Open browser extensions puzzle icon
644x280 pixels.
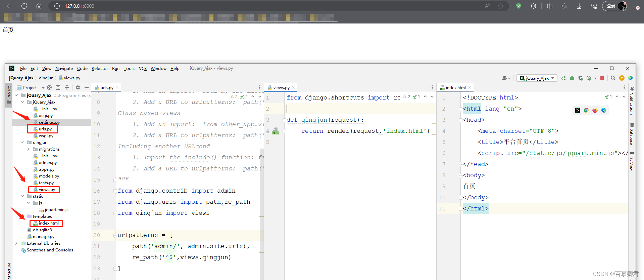coord(533,6)
